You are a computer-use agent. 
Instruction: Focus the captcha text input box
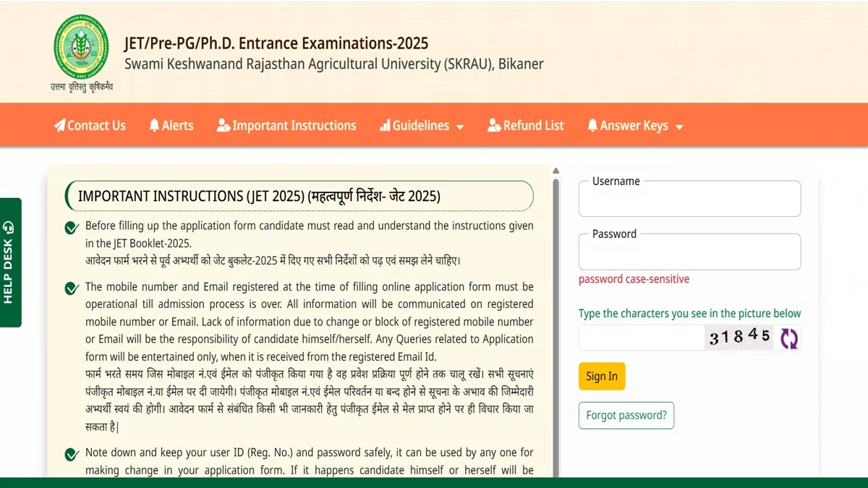641,338
